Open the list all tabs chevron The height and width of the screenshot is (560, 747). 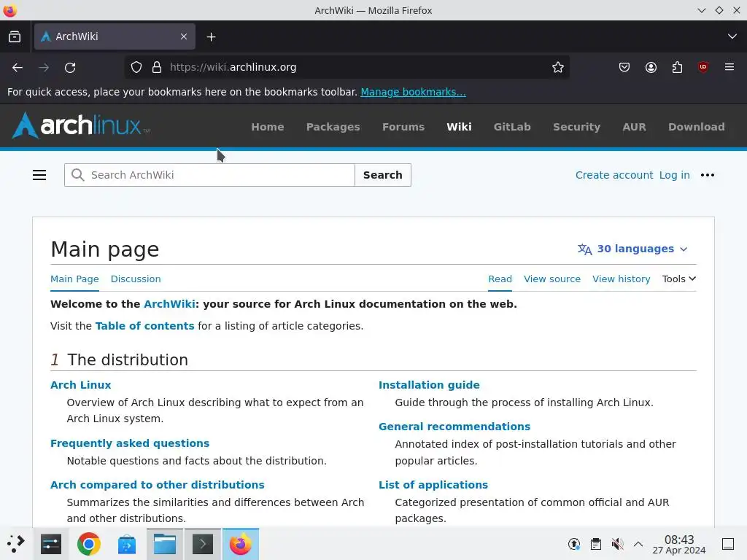click(x=732, y=36)
